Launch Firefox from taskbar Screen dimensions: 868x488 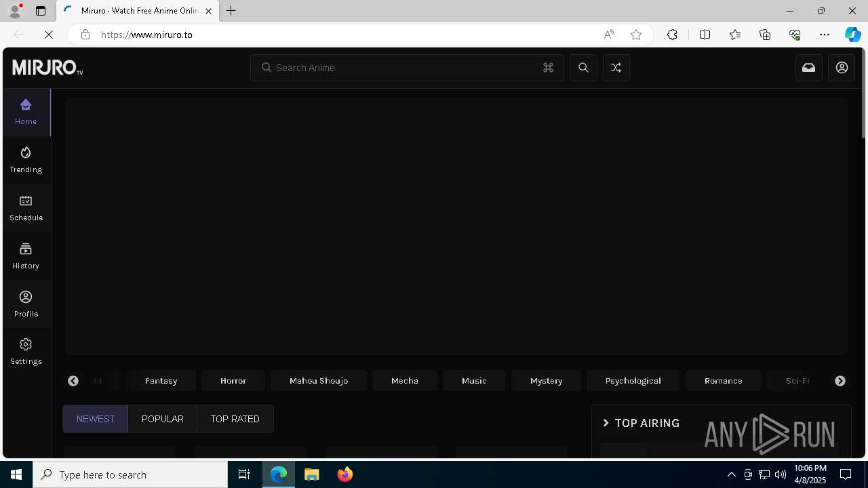click(345, 474)
